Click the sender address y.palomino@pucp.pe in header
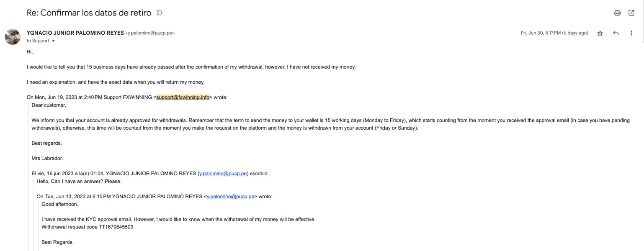644x251 pixels. [150, 33]
